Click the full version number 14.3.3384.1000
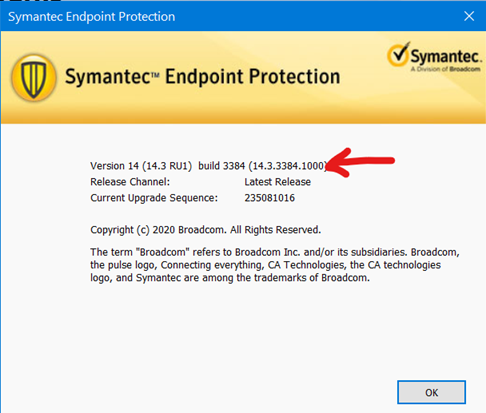The image size is (486, 413). coord(288,166)
